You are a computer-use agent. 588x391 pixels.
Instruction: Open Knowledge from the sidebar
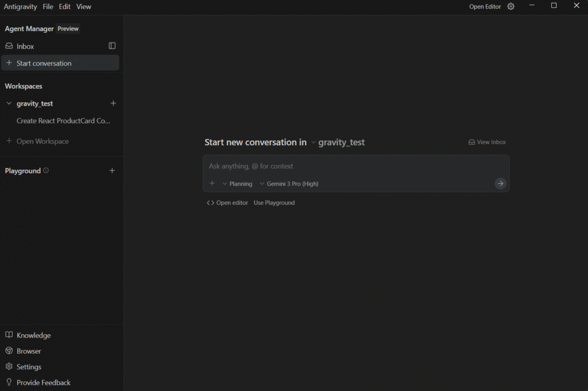tap(33, 335)
